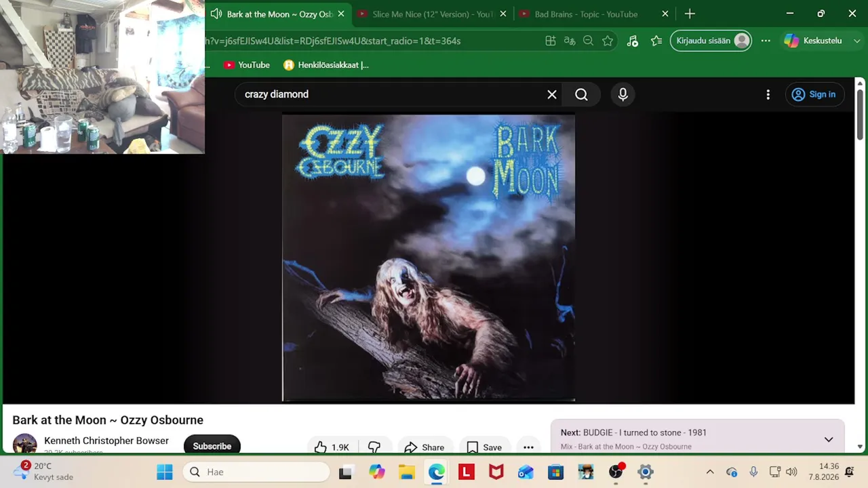This screenshot has height=488, width=868.
Task: Click the Bark at the Moon video player
Action: pyautogui.click(x=429, y=258)
